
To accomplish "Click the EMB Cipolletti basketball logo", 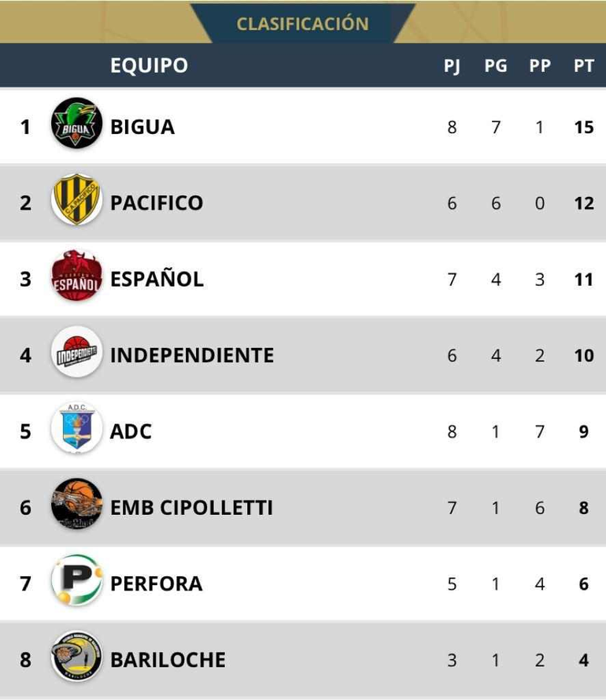I will (x=76, y=506).
